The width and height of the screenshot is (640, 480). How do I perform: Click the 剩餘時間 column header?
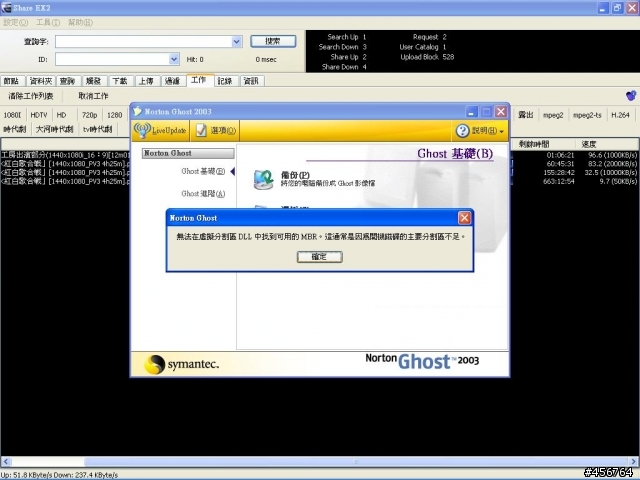point(542,144)
